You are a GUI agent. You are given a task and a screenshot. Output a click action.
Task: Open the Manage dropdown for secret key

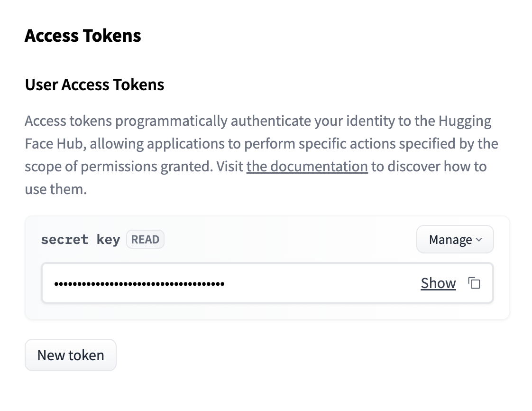click(455, 240)
